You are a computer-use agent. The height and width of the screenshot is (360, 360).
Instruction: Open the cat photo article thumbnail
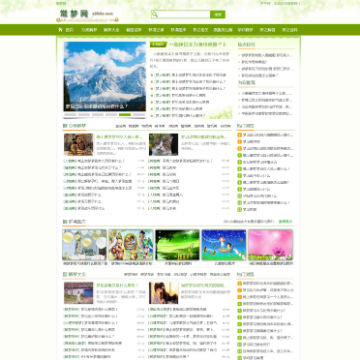point(163,145)
